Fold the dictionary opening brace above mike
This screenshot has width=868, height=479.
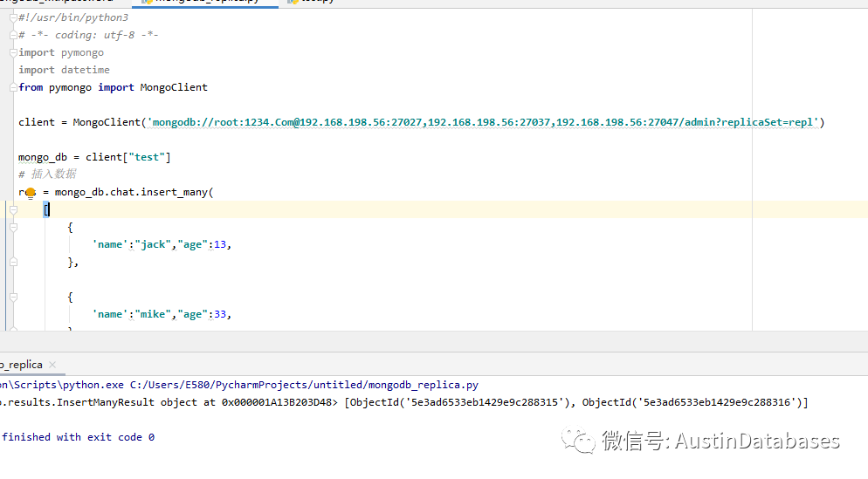(12, 297)
